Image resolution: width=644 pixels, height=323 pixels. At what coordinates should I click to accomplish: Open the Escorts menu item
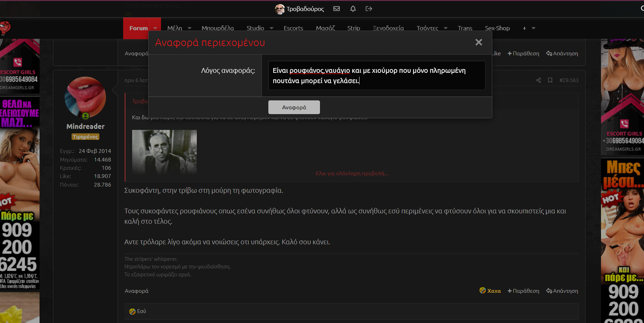[x=293, y=28]
